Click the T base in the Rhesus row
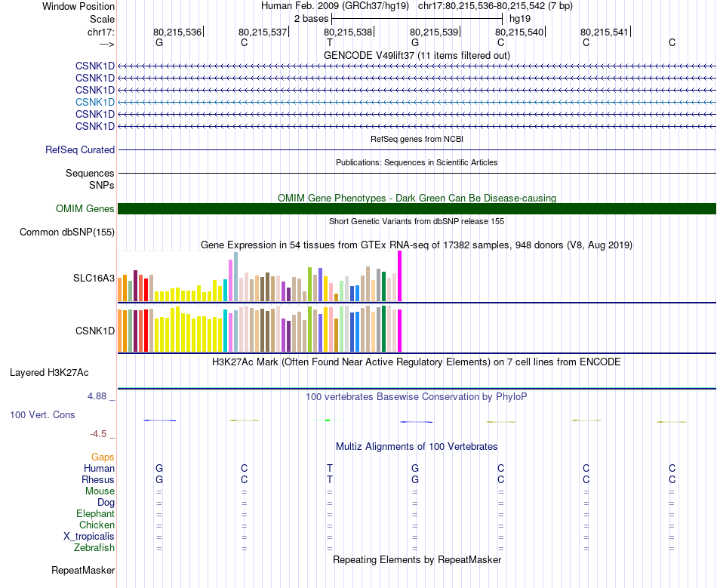The width and height of the screenshot is (717, 588). coord(330,479)
